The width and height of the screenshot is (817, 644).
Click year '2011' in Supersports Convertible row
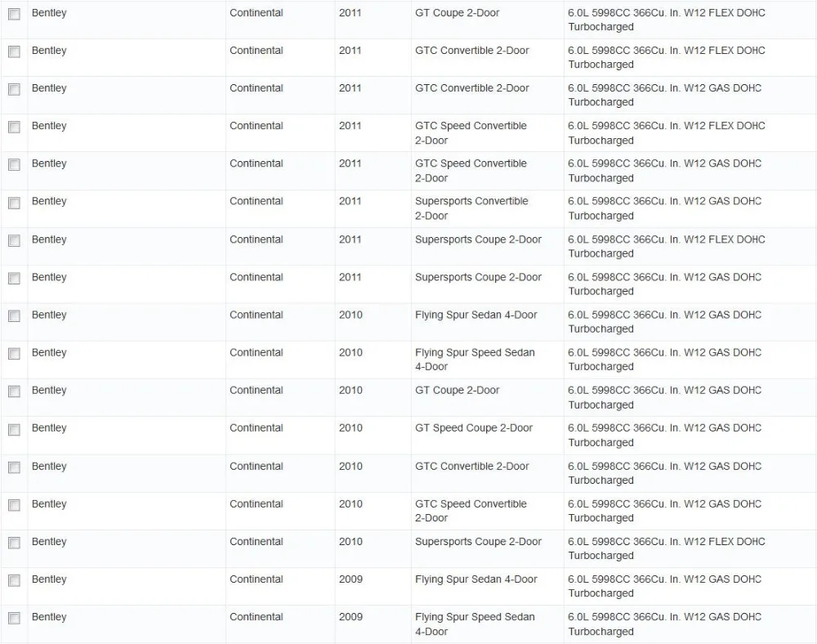pos(350,201)
